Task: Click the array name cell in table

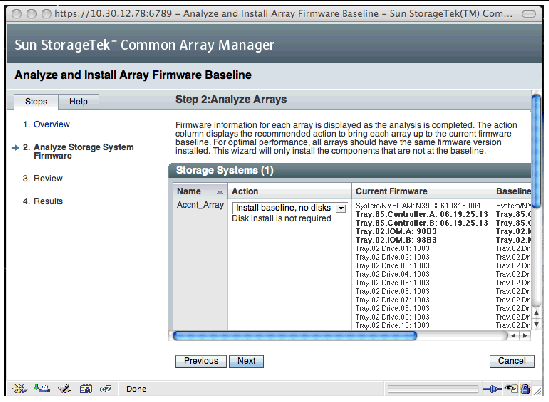Action: 200,205
